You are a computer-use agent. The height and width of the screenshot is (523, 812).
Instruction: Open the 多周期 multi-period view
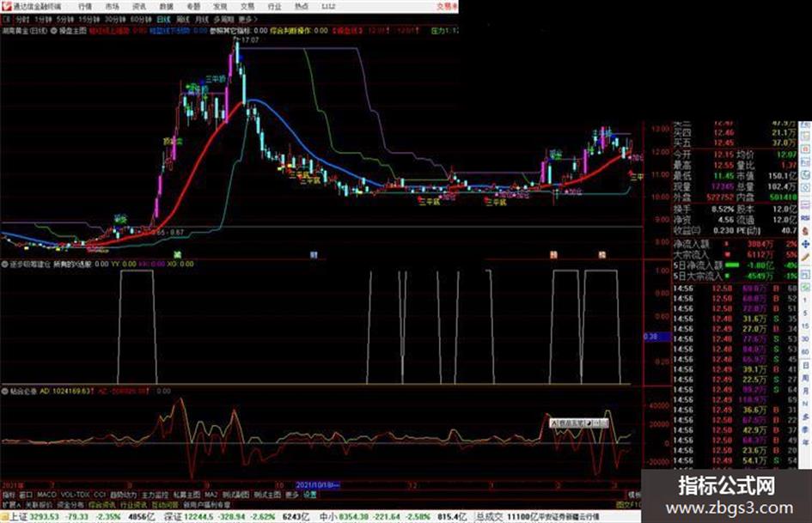point(223,19)
